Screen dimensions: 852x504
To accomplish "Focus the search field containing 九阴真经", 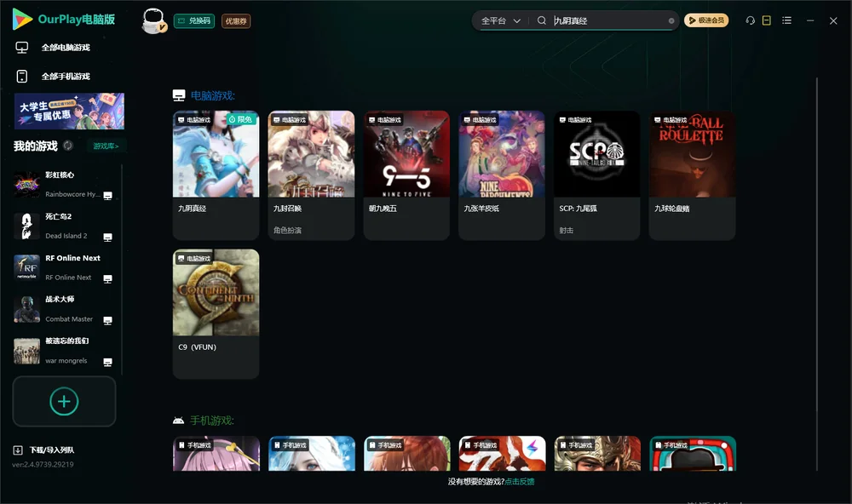I will pyautogui.click(x=608, y=20).
